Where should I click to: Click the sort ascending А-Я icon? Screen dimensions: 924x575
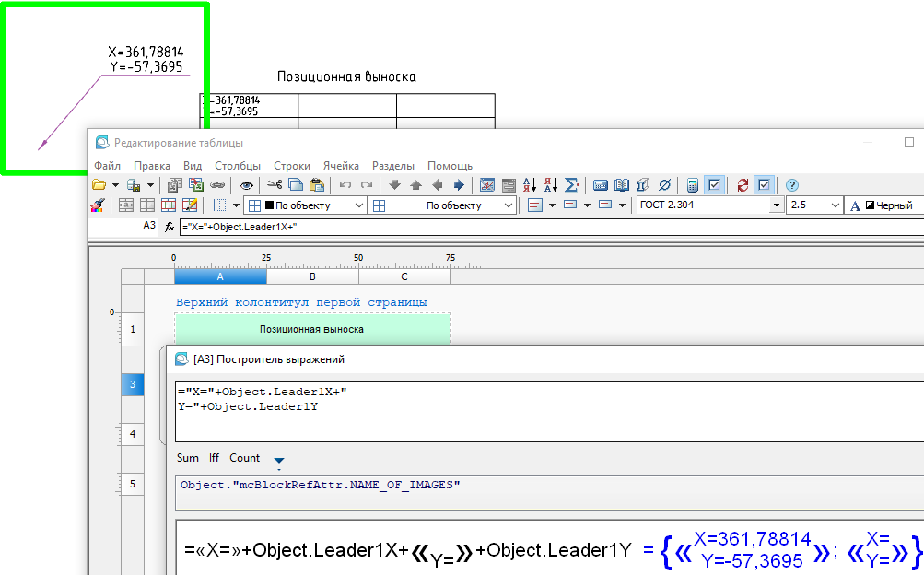(x=529, y=185)
